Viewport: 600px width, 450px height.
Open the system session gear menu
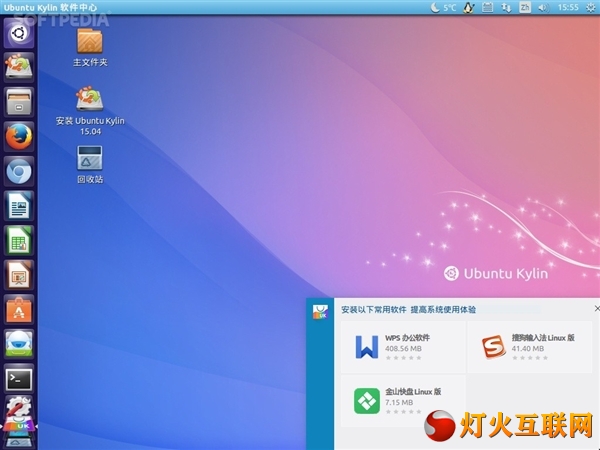(591, 7)
